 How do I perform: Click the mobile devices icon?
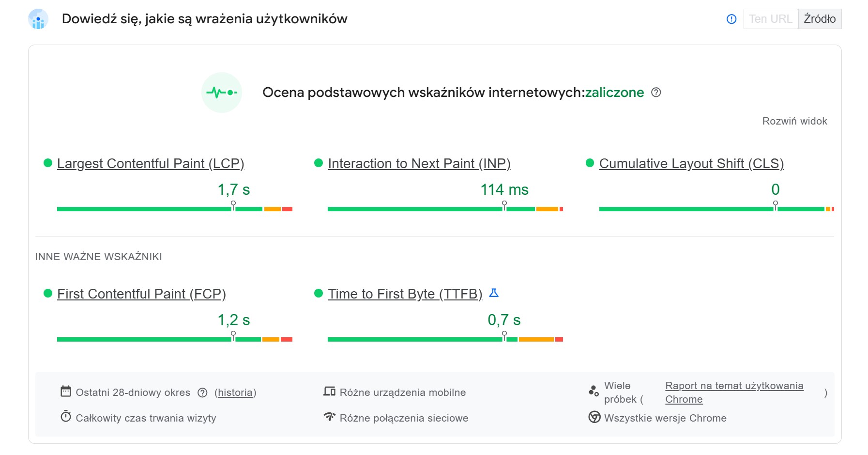click(330, 392)
